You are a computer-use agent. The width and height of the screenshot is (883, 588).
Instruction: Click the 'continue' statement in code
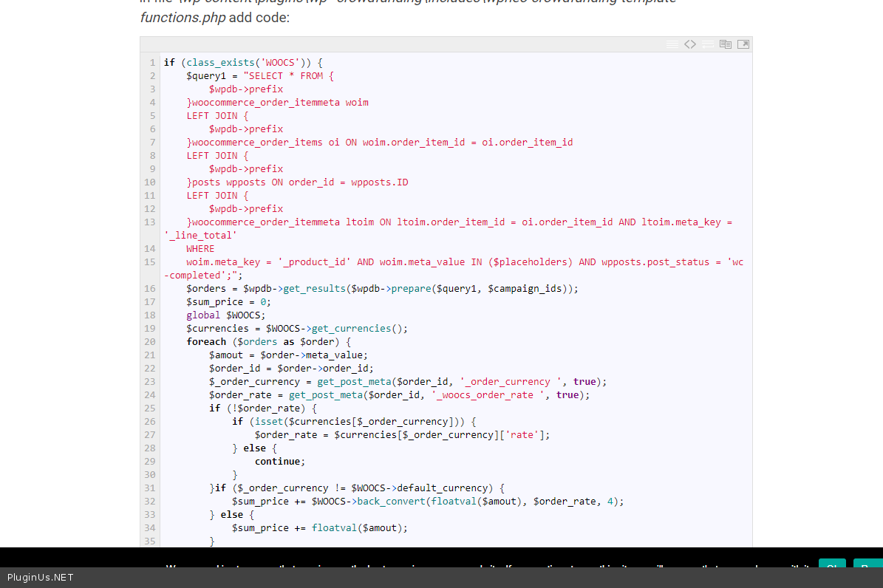(278, 462)
